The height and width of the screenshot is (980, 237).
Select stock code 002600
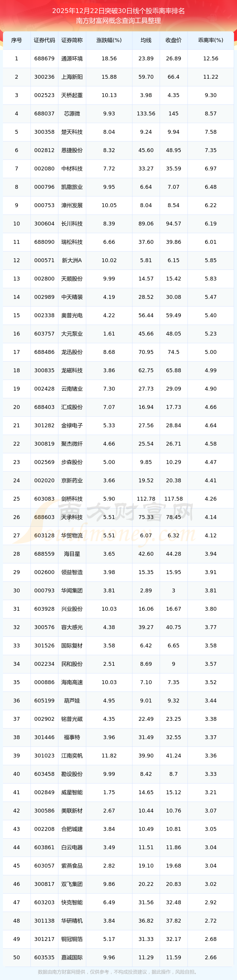pos(44,572)
